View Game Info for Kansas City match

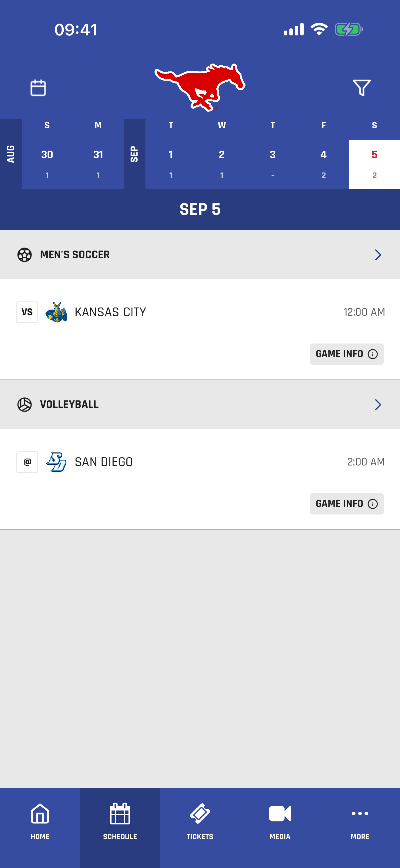click(x=347, y=354)
